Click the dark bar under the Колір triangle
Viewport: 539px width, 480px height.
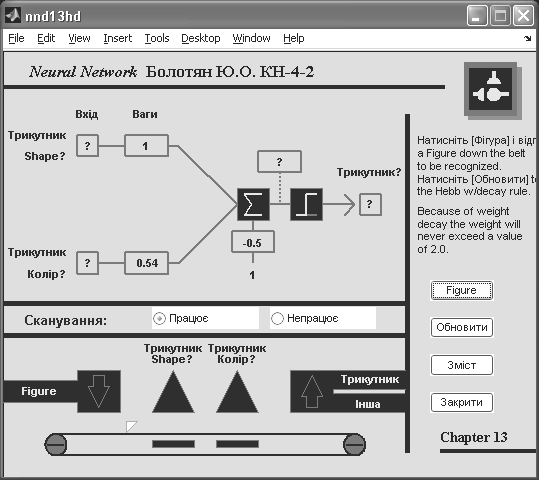[237, 444]
